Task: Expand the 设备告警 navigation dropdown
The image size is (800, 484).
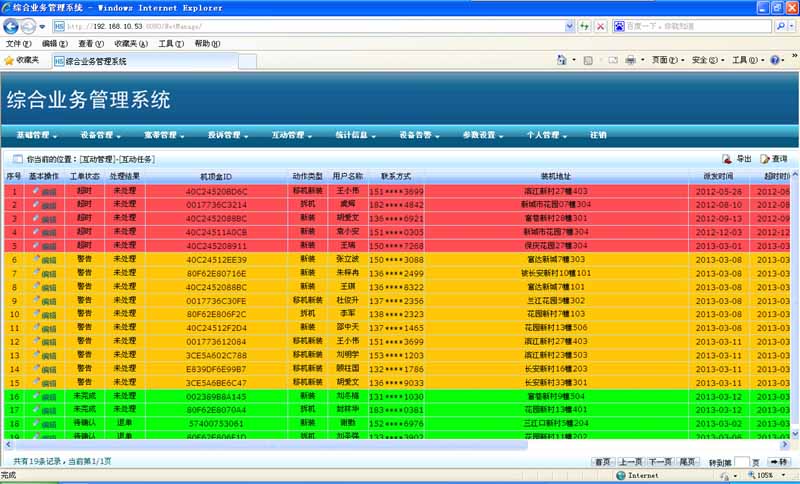Action: coord(421,135)
